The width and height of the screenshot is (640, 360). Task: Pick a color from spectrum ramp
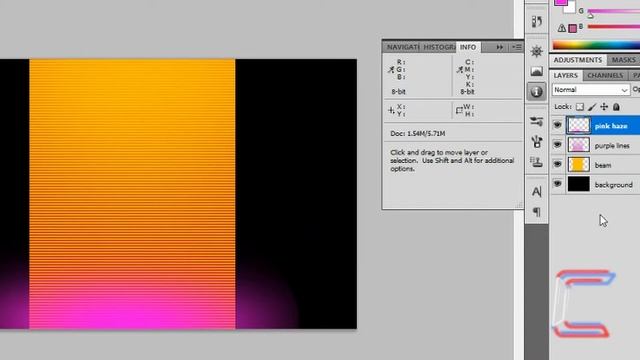pyautogui.click(x=596, y=45)
